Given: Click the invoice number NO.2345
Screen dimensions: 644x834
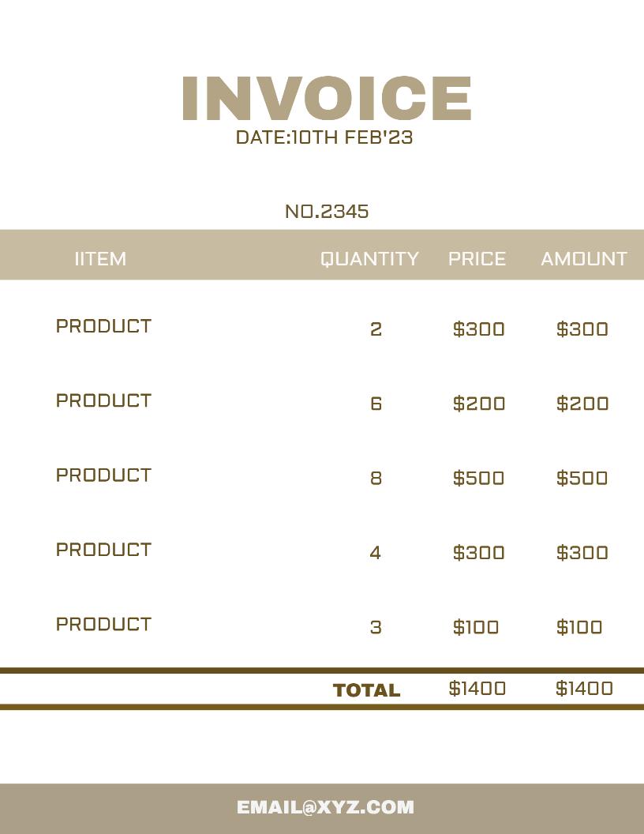Looking at the screenshot, I should click(327, 212).
